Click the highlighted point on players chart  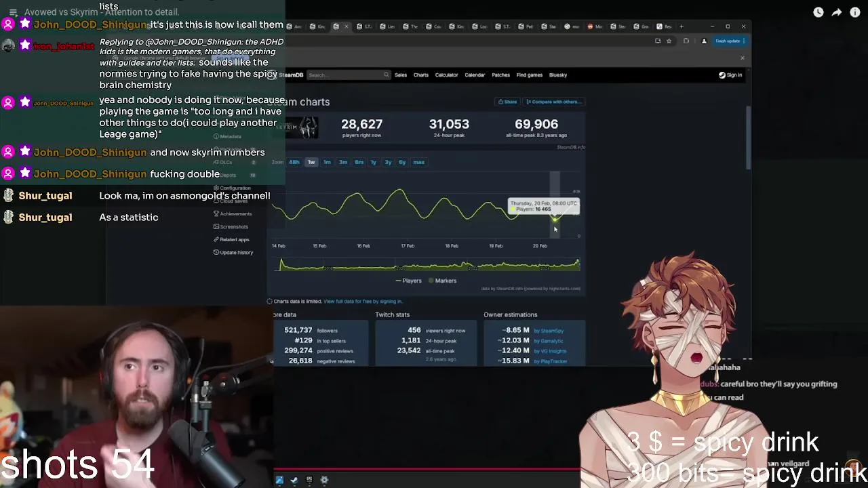point(555,218)
